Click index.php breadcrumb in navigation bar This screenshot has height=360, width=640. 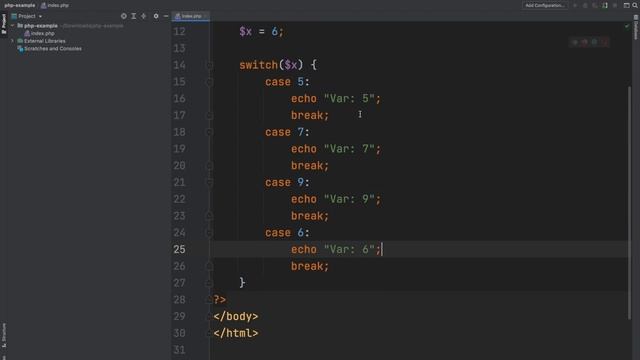55,5
